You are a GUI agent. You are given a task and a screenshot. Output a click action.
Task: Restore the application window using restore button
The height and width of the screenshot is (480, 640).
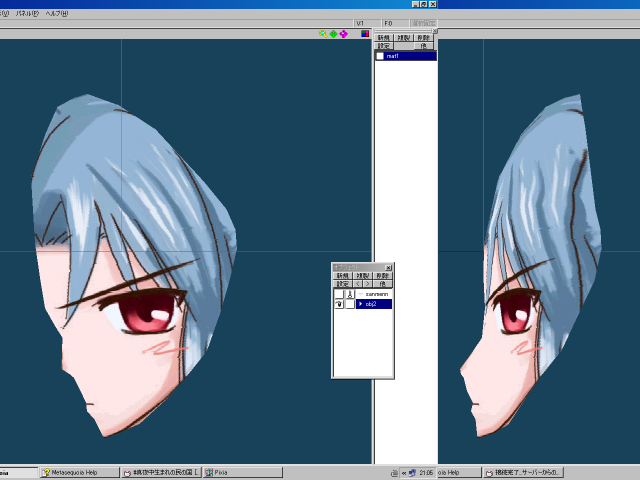click(x=424, y=4)
